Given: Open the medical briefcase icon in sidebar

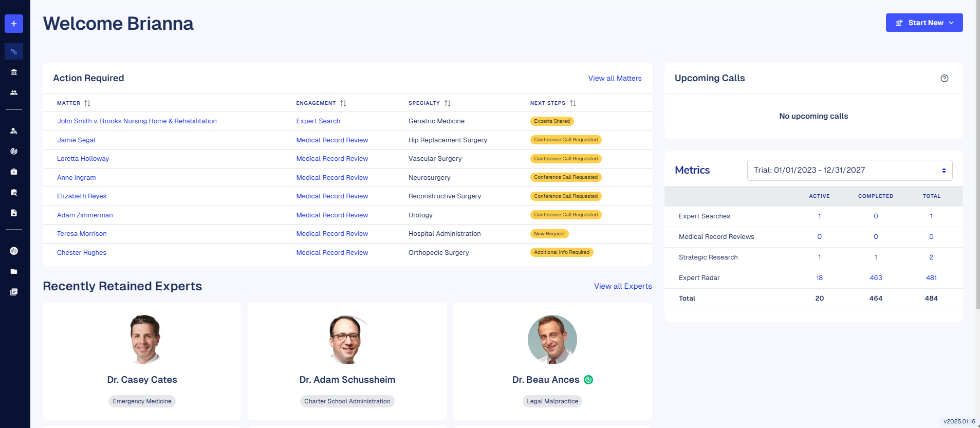Looking at the screenshot, I should [14, 172].
